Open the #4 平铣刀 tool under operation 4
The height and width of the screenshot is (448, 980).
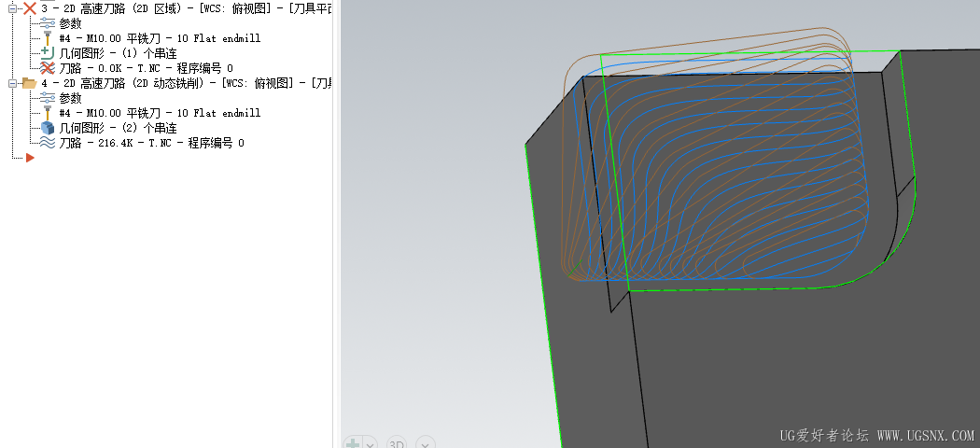160,113
